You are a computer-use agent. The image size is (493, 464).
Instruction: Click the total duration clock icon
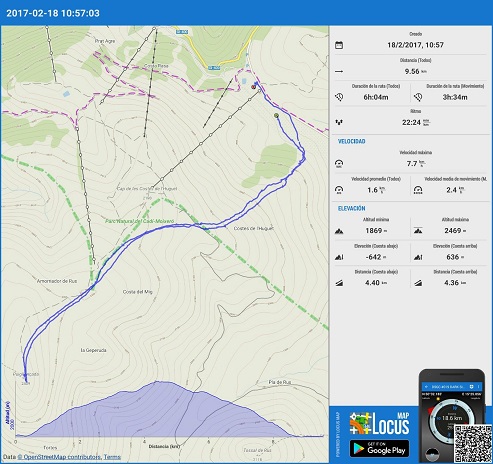[x=339, y=97]
